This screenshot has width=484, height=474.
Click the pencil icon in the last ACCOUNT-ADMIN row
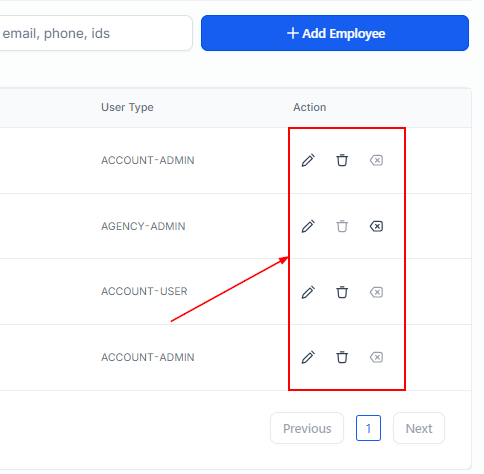[308, 357]
